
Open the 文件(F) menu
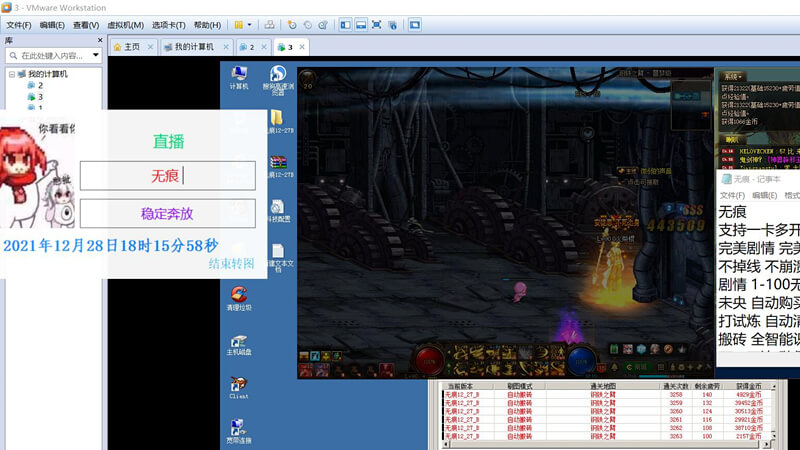tap(18, 25)
